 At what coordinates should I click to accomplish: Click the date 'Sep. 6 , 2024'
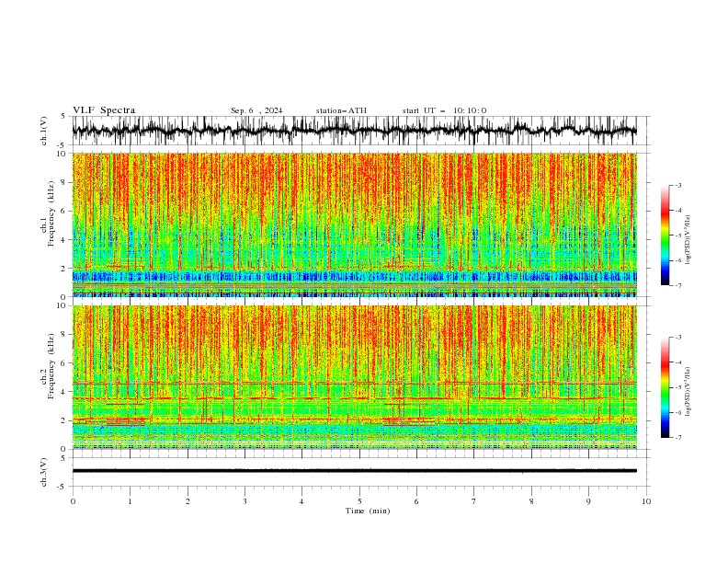coord(256,110)
